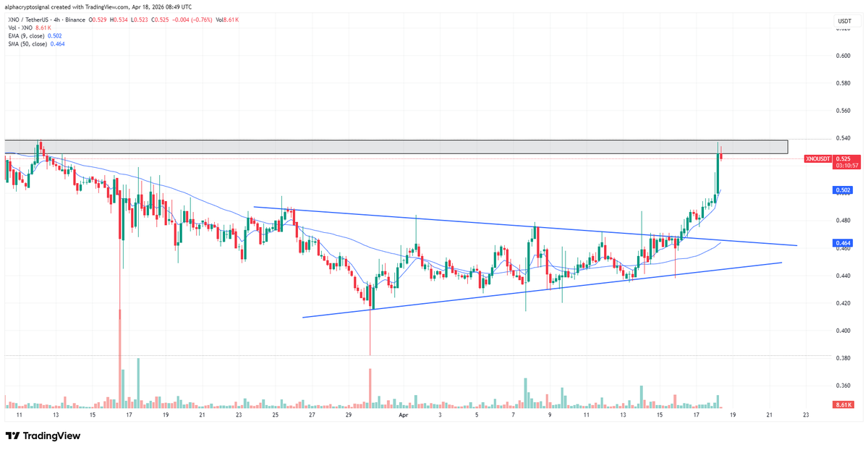
Task: Select the upper descending blue trendline
Action: coord(525,226)
